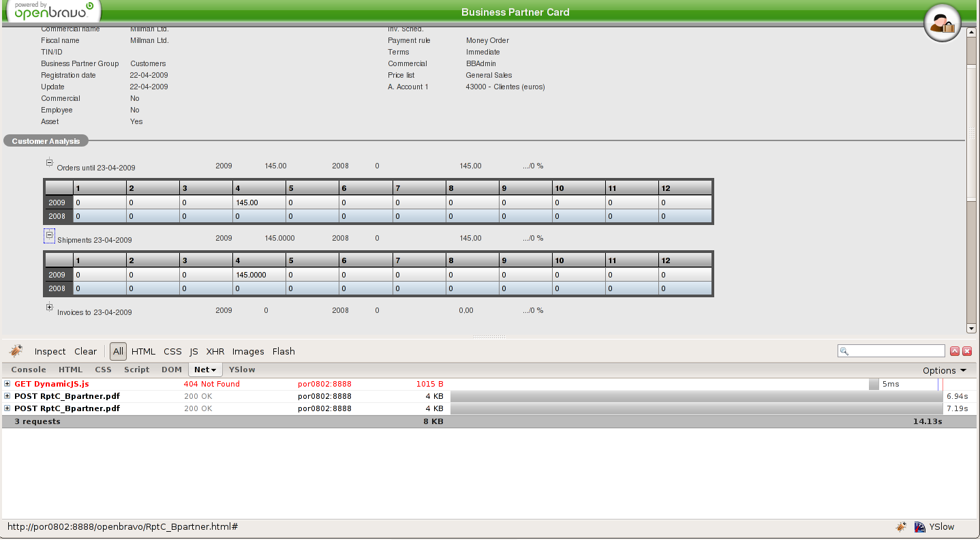Expand the Invoices to 23-04-2009 section

[49, 307]
